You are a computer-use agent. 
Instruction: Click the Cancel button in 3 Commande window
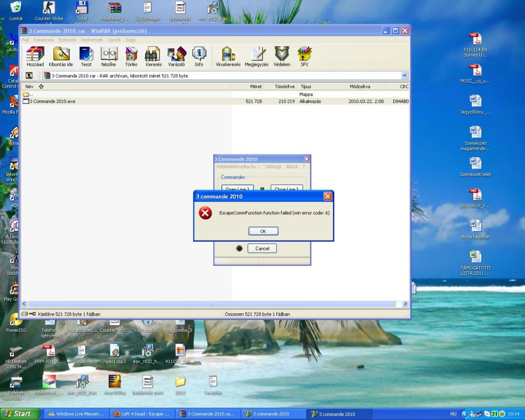tap(262, 249)
